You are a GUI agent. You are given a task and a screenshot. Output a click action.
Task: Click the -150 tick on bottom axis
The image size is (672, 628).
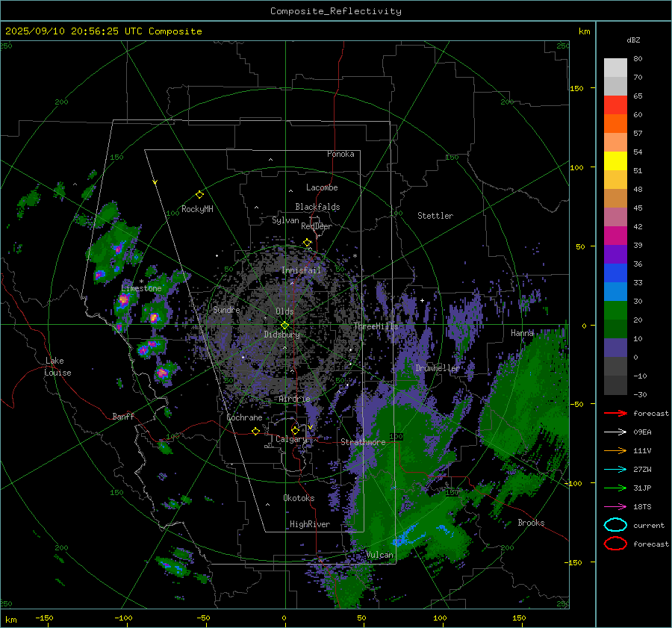[x=44, y=618]
